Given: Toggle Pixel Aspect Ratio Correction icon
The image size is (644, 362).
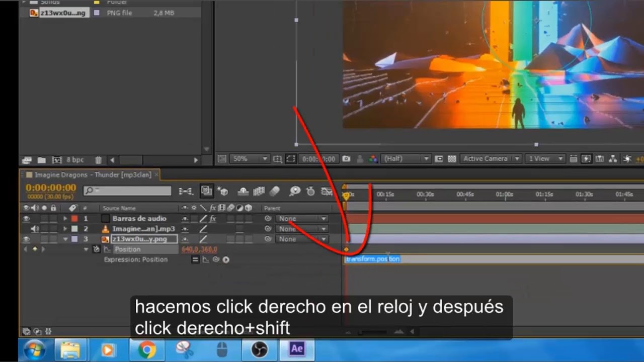Looking at the screenshot, I should (x=573, y=159).
